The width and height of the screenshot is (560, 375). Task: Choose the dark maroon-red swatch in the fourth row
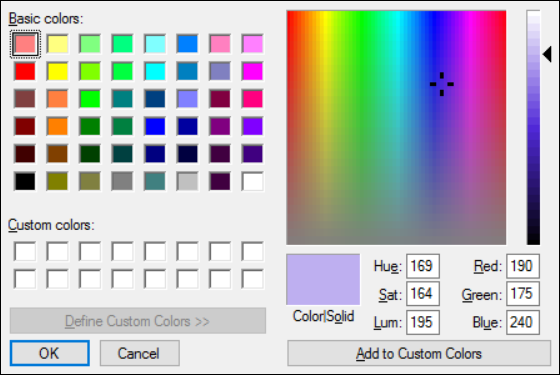[x=25, y=126]
